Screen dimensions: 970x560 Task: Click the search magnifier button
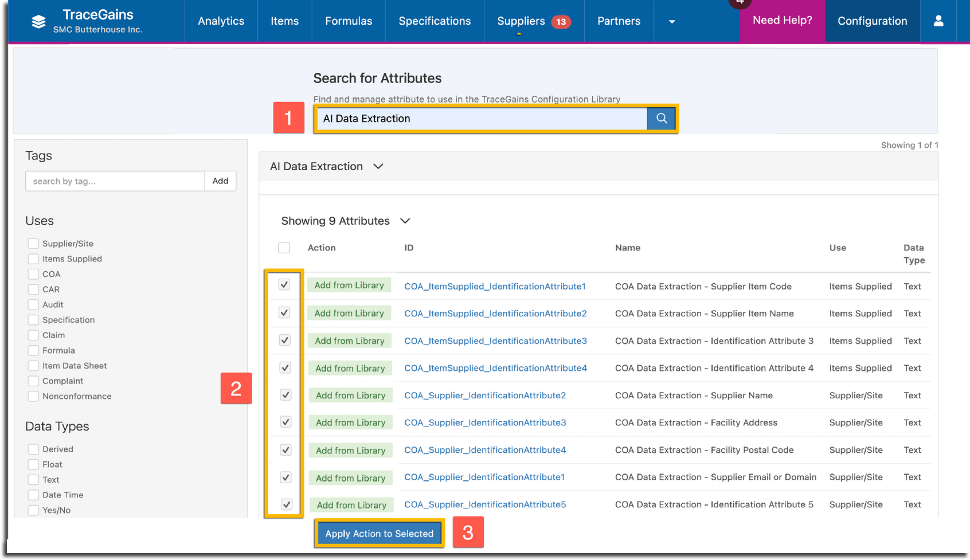coord(661,118)
